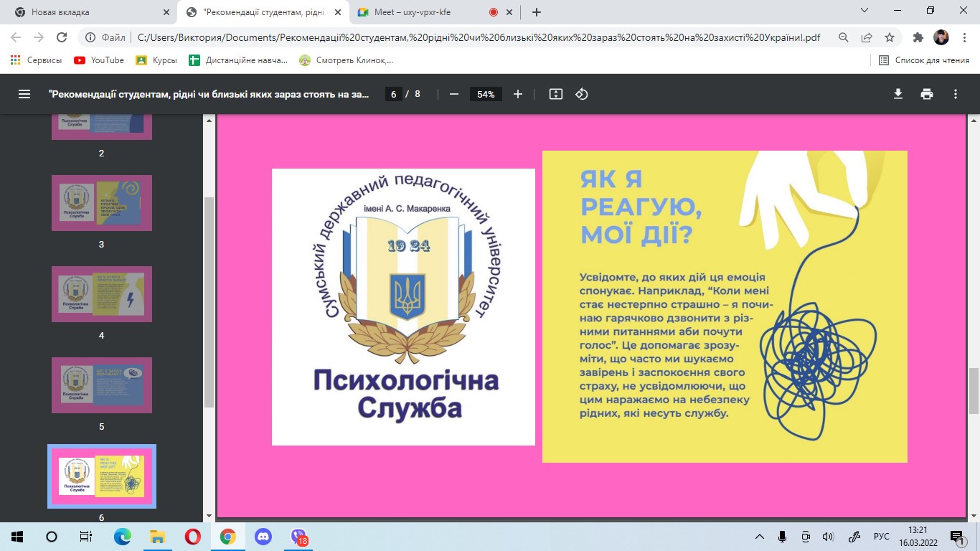Open Windows search from the taskbar
Viewport: 980px width, 551px height.
tap(52, 537)
